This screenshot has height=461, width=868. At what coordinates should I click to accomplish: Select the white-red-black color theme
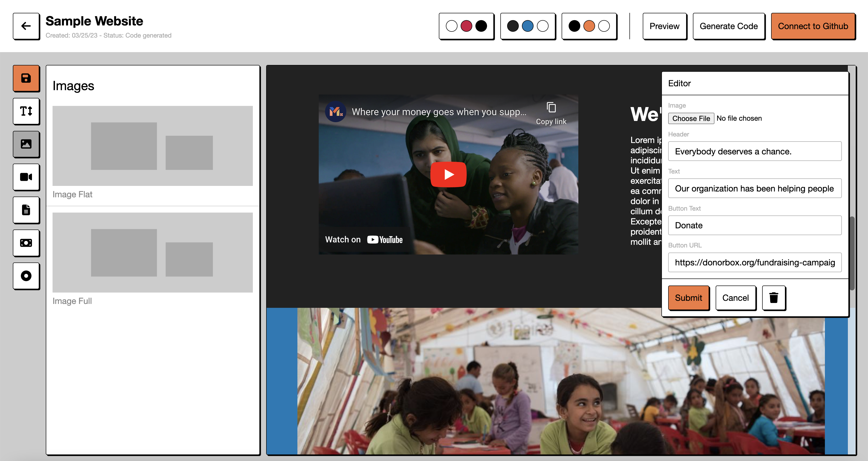click(x=466, y=26)
